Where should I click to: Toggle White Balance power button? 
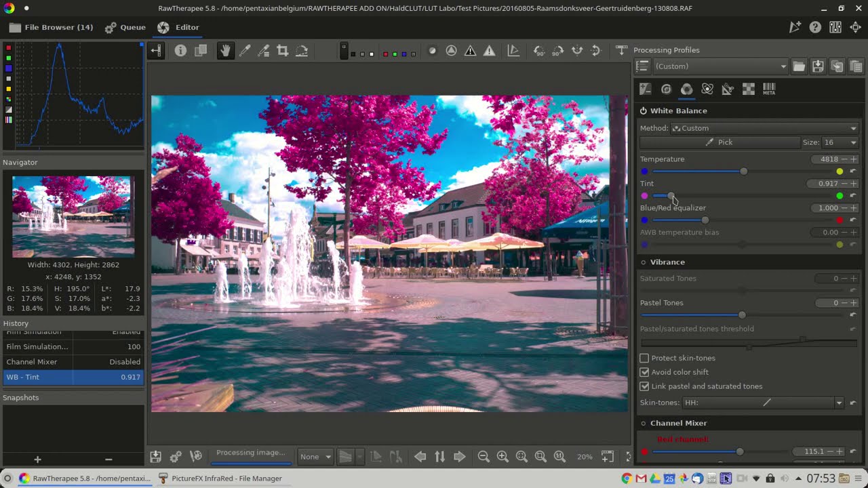pyautogui.click(x=644, y=110)
